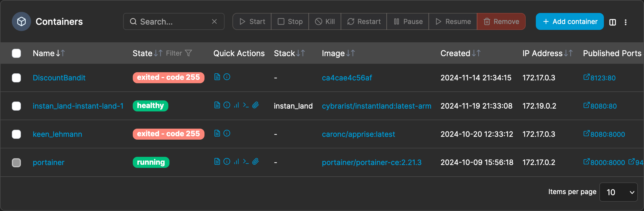Select the instan_land-instant-land-1 checkbox

(16, 106)
